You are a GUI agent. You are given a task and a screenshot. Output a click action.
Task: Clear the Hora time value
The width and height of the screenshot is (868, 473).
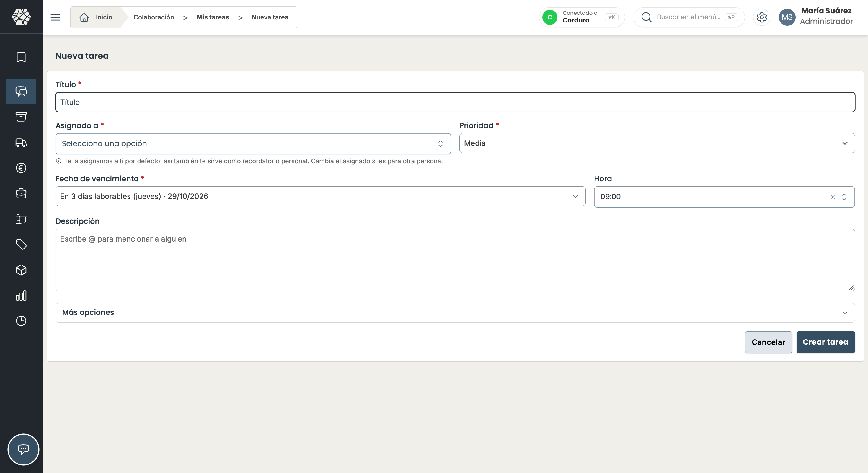point(832,197)
